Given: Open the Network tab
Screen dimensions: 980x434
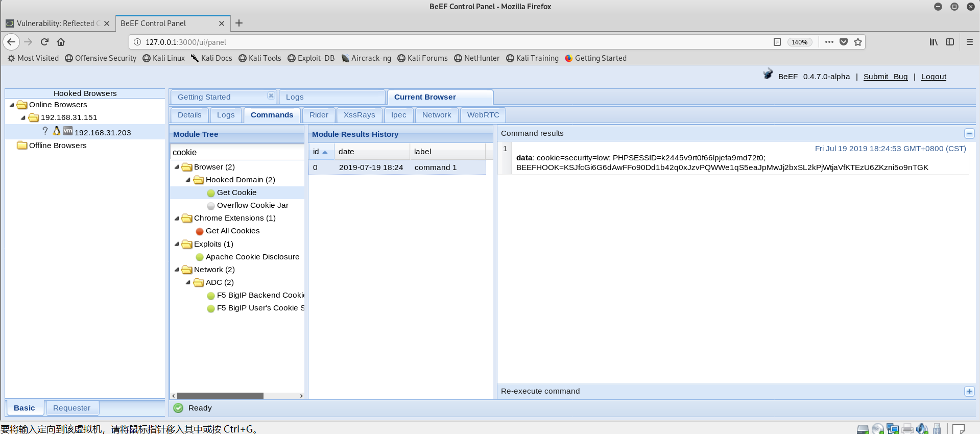Looking at the screenshot, I should (437, 115).
